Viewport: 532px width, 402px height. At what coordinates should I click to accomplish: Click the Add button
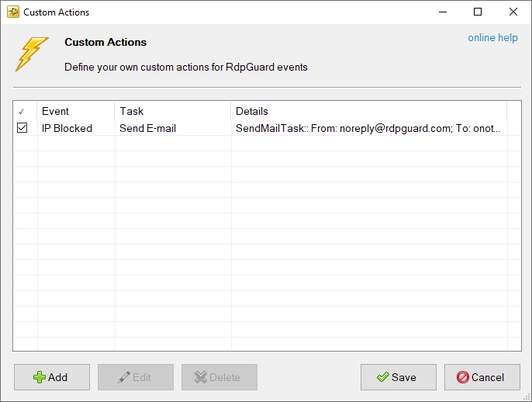(x=52, y=377)
